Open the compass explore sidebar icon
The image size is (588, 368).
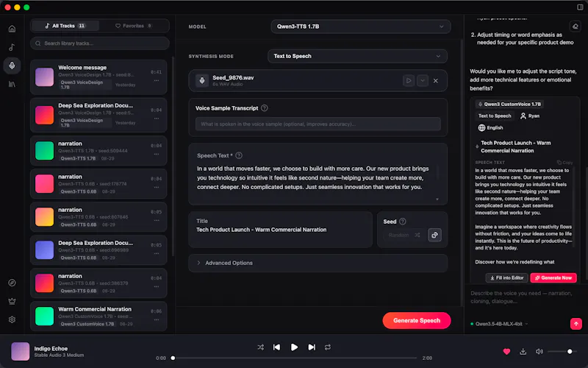[x=12, y=283]
